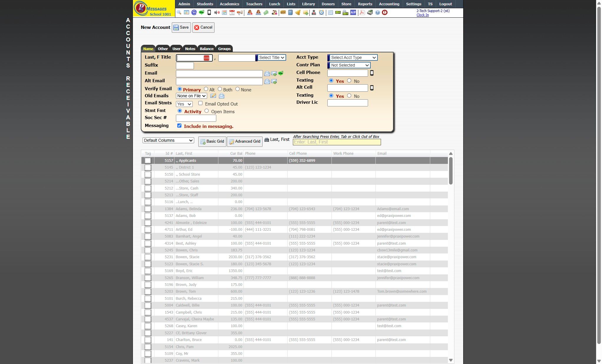Select Open Items statement format
Image resolution: width=602 pixels, height=364 pixels.
click(x=207, y=111)
